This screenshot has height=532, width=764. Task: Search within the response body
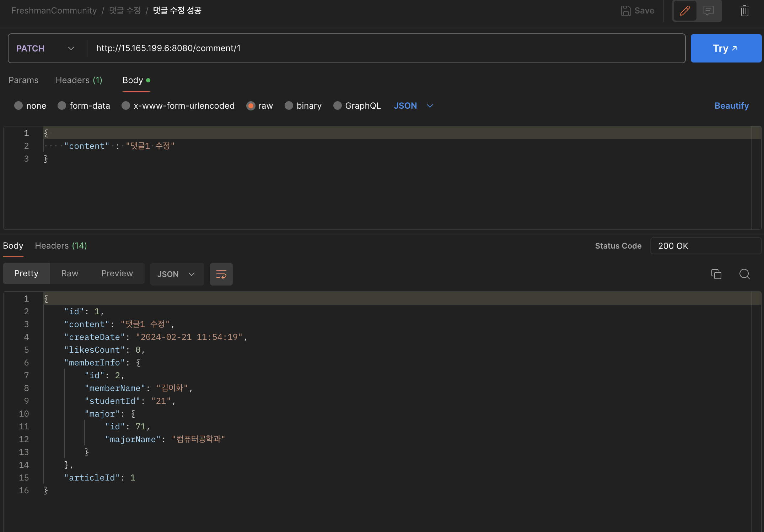tap(744, 274)
